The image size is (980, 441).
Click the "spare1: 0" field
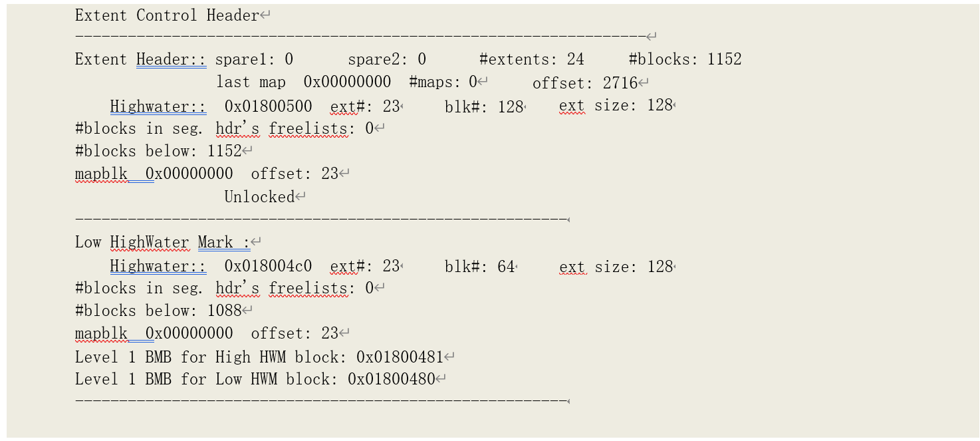point(254,60)
